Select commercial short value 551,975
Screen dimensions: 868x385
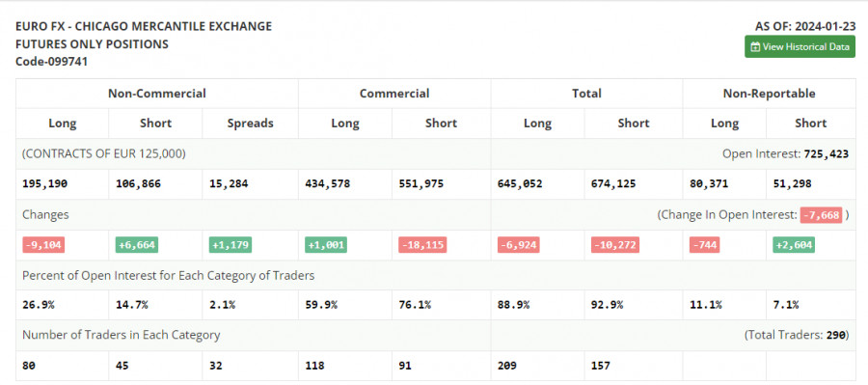point(421,184)
